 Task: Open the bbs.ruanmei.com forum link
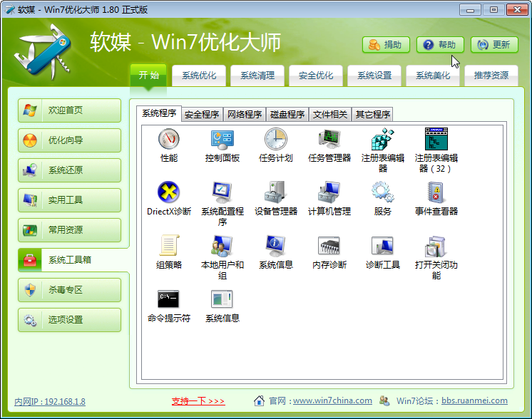click(x=474, y=400)
